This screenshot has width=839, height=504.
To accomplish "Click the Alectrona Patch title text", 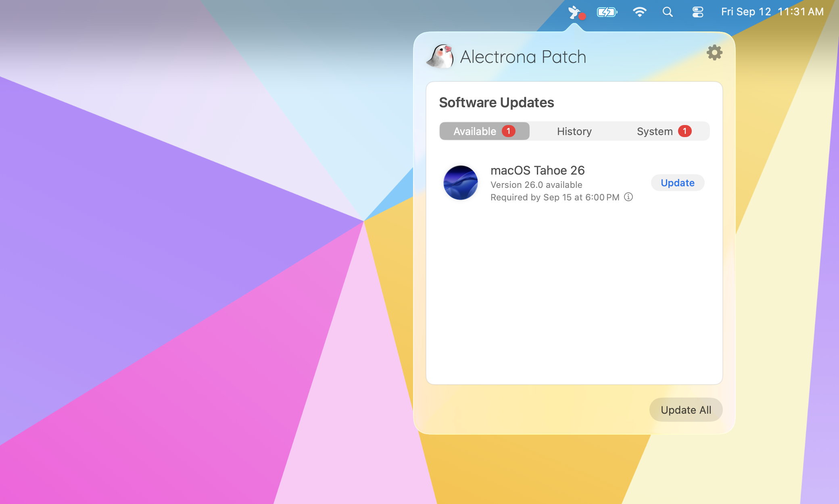I will (x=523, y=57).
